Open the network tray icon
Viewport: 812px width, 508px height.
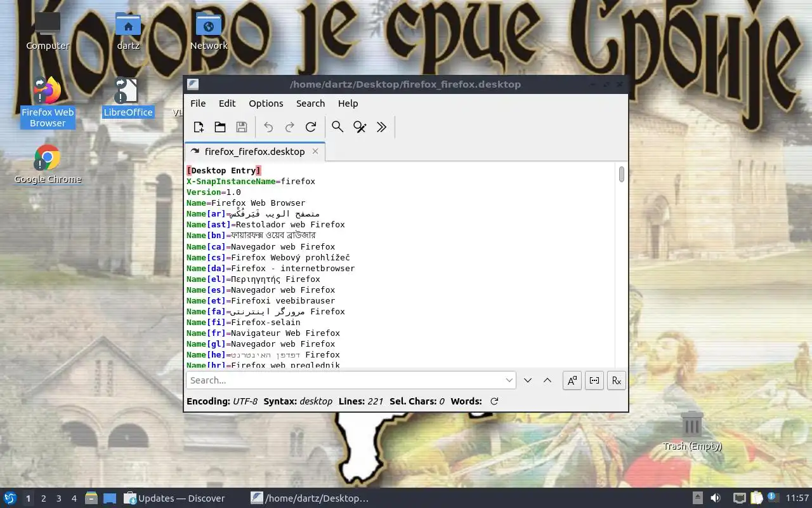pyautogui.click(x=739, y=498)
